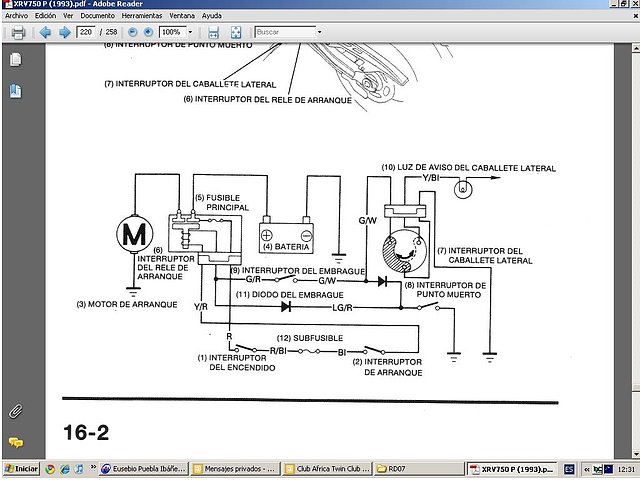Image resolution: width=640 pixels, height=480 pixels.
Task: Open the Documento menu
Action: (98, 16)
